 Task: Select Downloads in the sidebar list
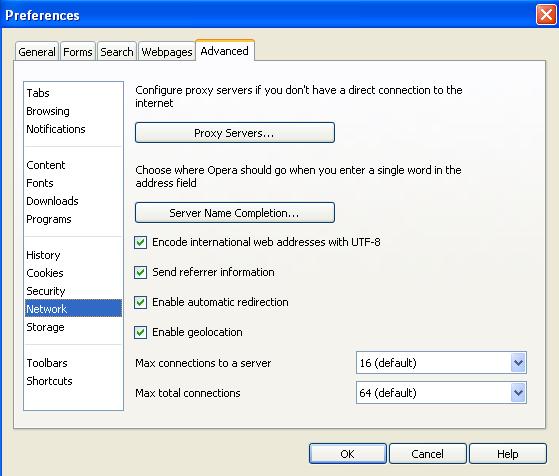click(52, 201)
